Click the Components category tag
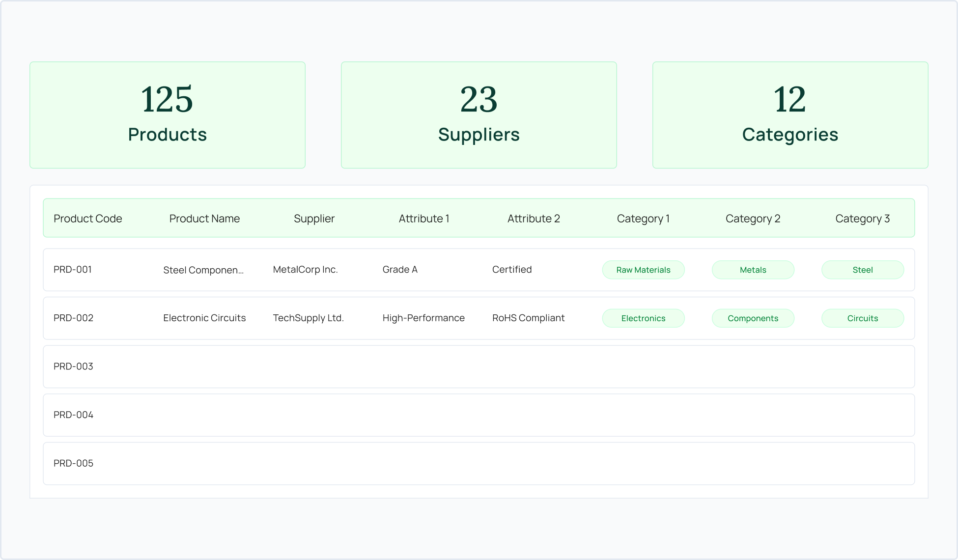Viewport: 958px width, 560px height. click(753, 318)
